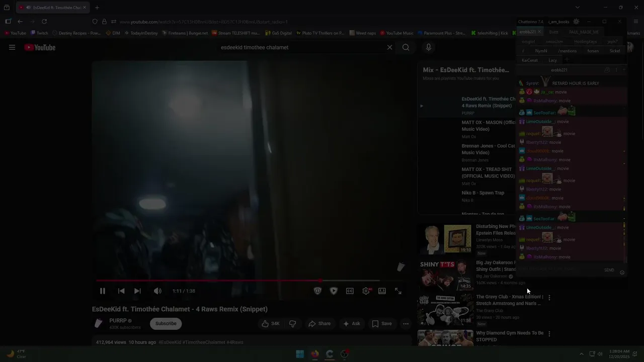Open a new browser tab
644x362 pixels.
pos(97,8)
